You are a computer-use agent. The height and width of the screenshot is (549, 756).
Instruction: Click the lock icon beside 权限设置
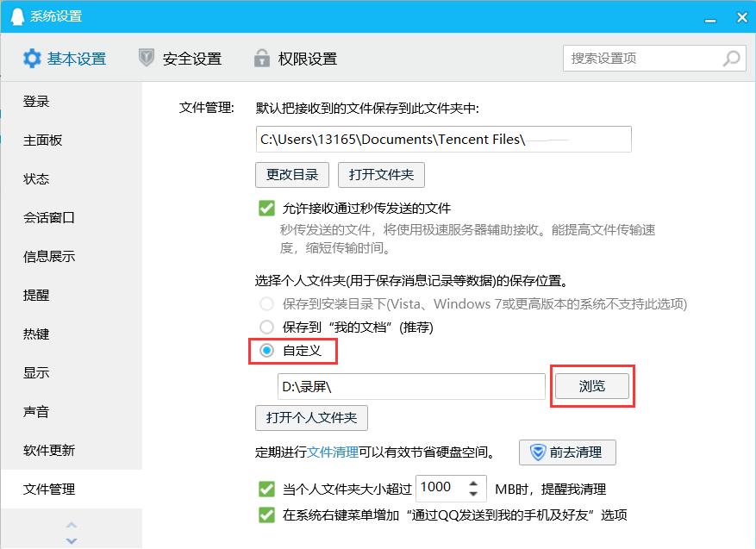(x=261, y=58)
